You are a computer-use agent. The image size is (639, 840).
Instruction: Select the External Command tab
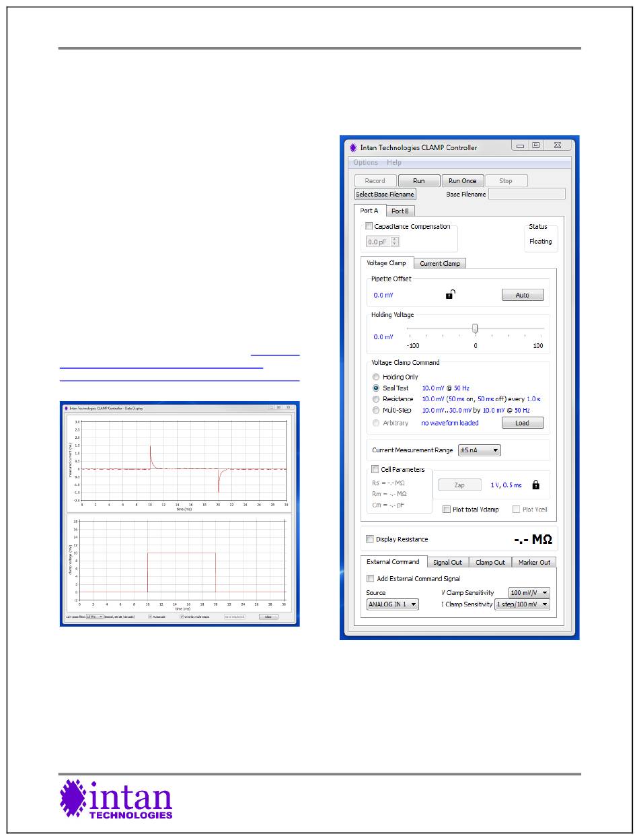click(x=393, y=562)
